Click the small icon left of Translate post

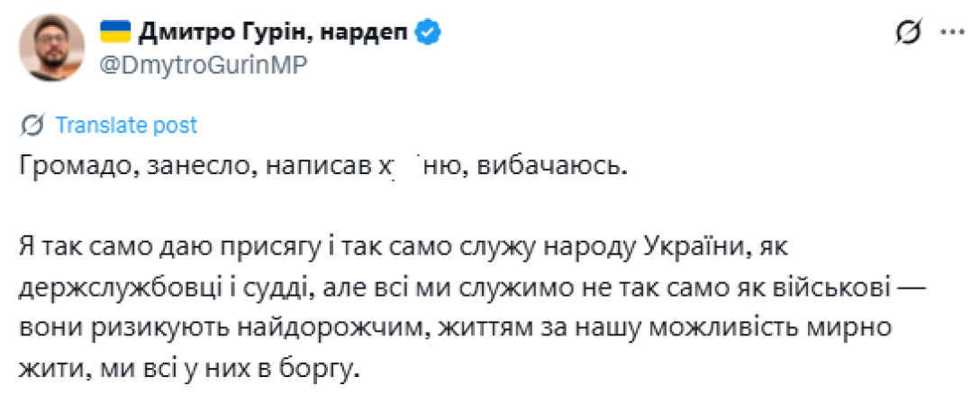[x=34, y=124]
